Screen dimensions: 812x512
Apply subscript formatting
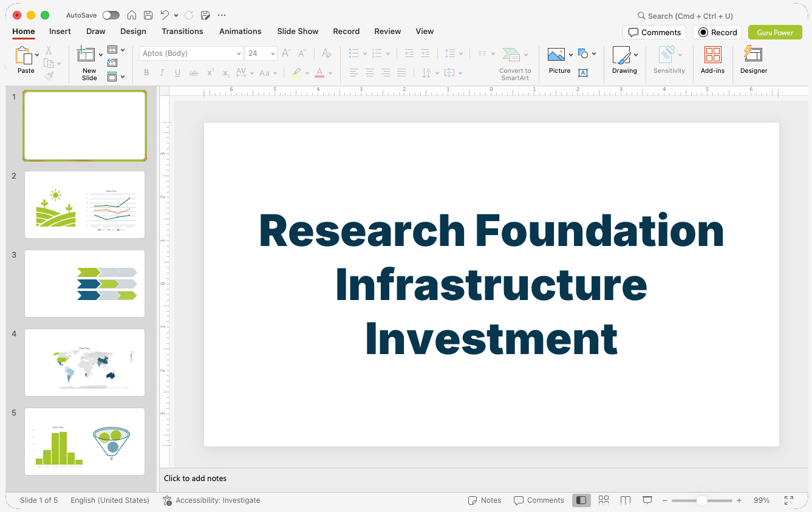tap(226, 73)
